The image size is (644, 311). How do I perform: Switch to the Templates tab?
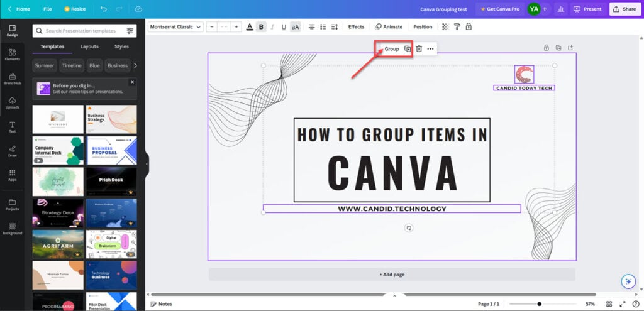pyautogui.click(x=52, y=46)
